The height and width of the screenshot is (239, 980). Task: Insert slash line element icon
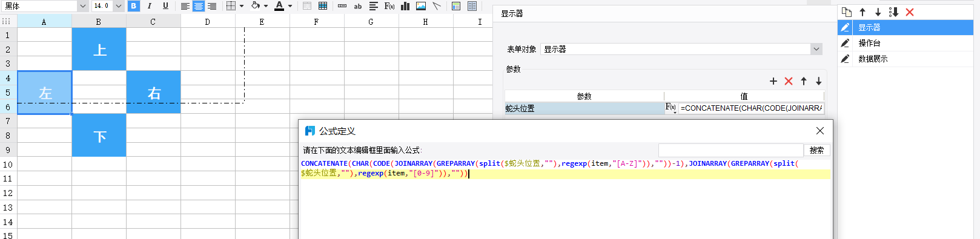coord(437,6)
